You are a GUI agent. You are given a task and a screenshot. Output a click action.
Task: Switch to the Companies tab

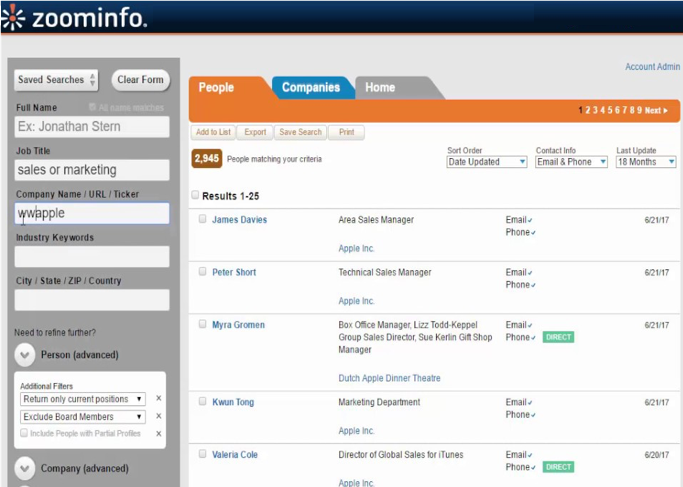click(311, 88)
